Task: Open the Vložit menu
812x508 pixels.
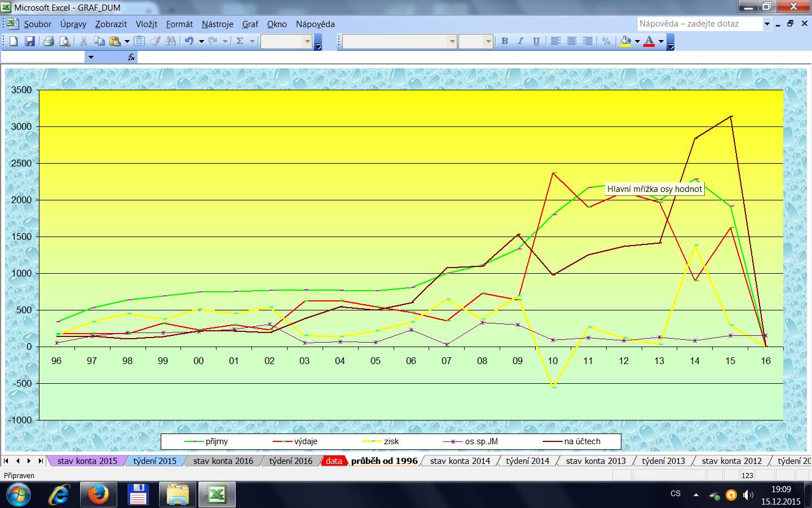Action: point(147,24)
